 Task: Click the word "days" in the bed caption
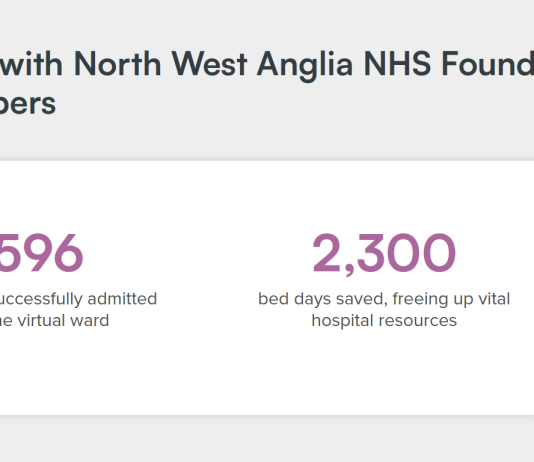click(312, 299)
